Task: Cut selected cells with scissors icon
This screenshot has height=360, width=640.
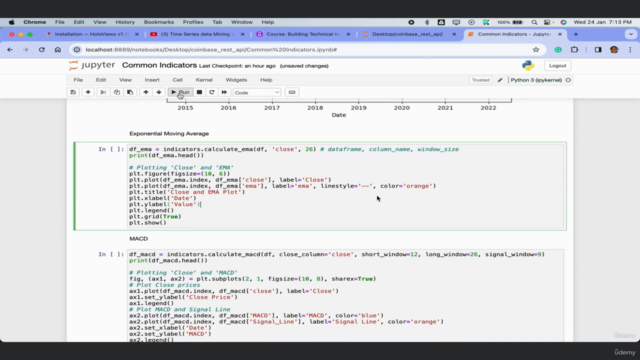Action: [103, 92]
